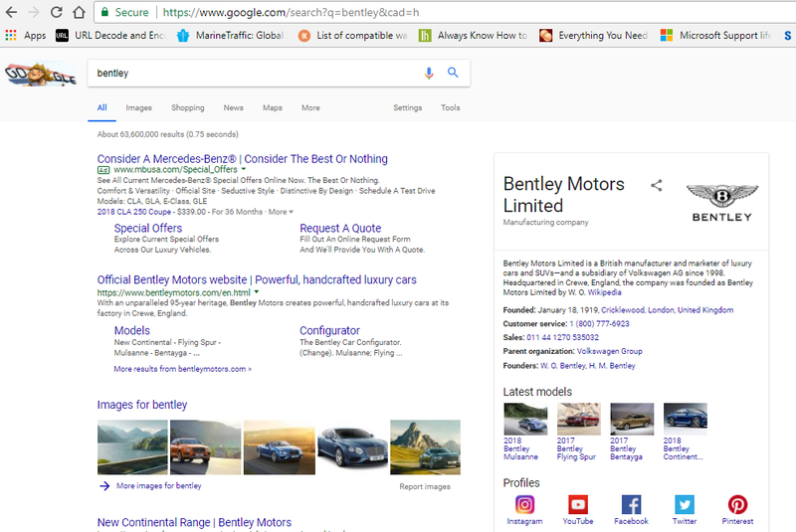Image resolution: width=796 pixels, height=532 pixels.
Task: Click the Google doodle logo
Action: click(41, 74)
